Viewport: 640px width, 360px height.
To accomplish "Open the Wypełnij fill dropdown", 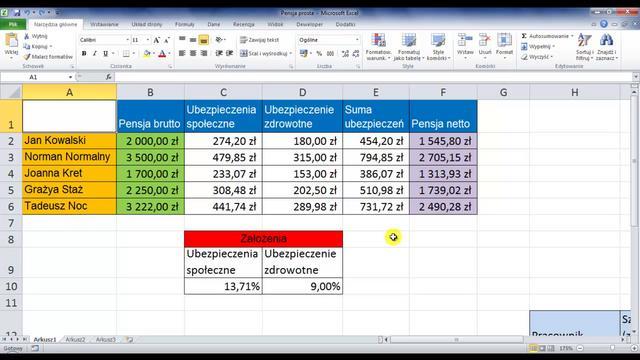I will click(540, 47).
